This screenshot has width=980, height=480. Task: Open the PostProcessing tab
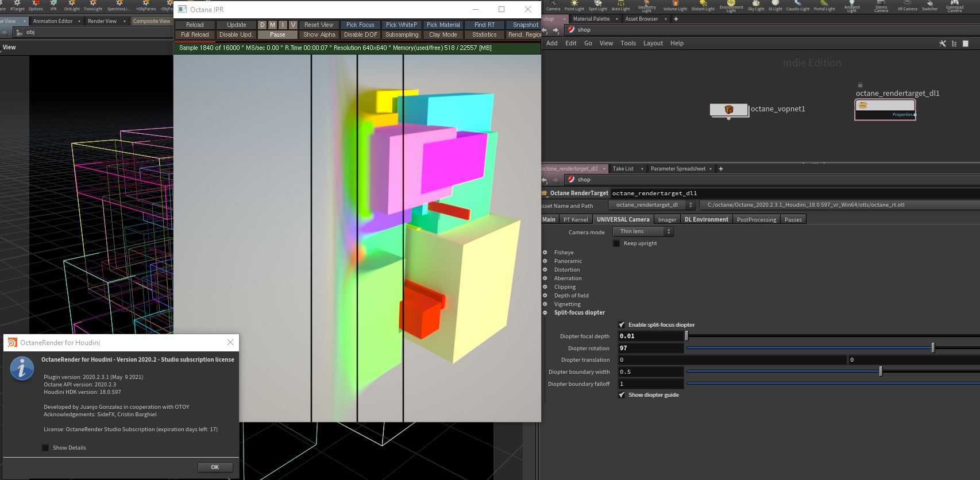pyautogui.click(x=756, y=219)
